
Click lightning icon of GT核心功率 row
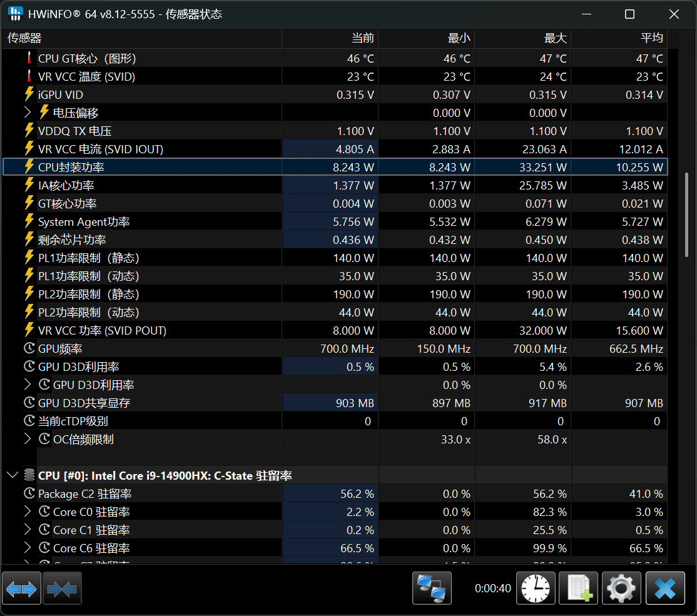pyautogui.click(x=29, y=203)
